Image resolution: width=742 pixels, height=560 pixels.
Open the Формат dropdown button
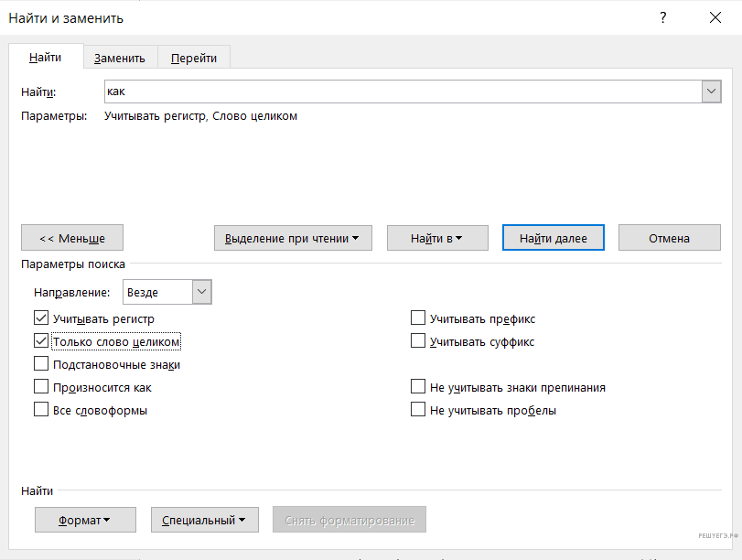(x=85, y=520)
